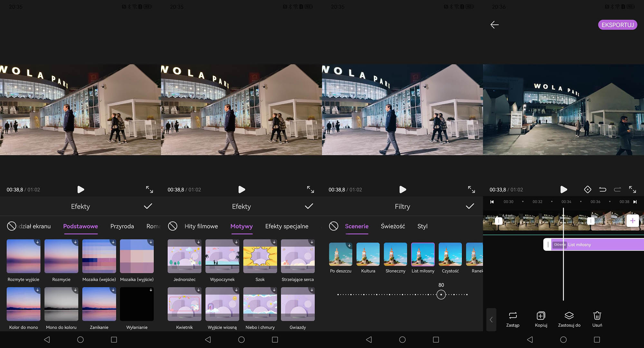Collapse the bottom toolbar with left chevron

click(491, 320)
